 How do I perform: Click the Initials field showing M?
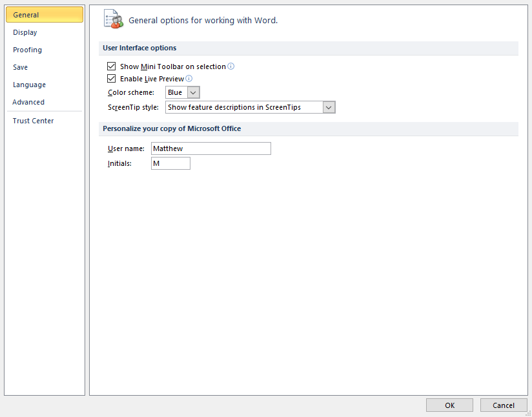point(170,163)
